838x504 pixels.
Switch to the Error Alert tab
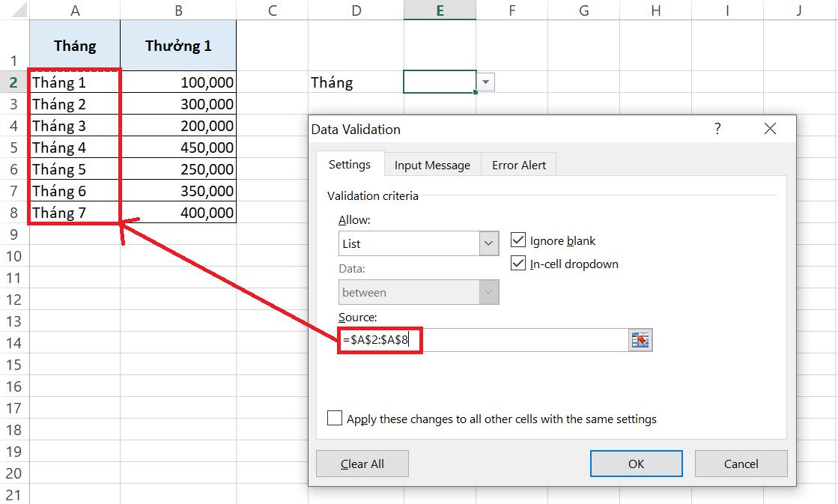tap(518, 165)
